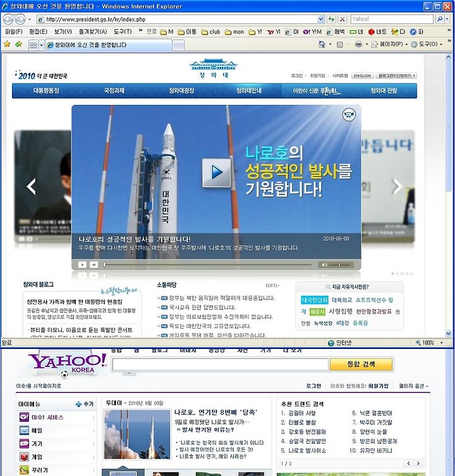Click the ENGLISH button

362,76
